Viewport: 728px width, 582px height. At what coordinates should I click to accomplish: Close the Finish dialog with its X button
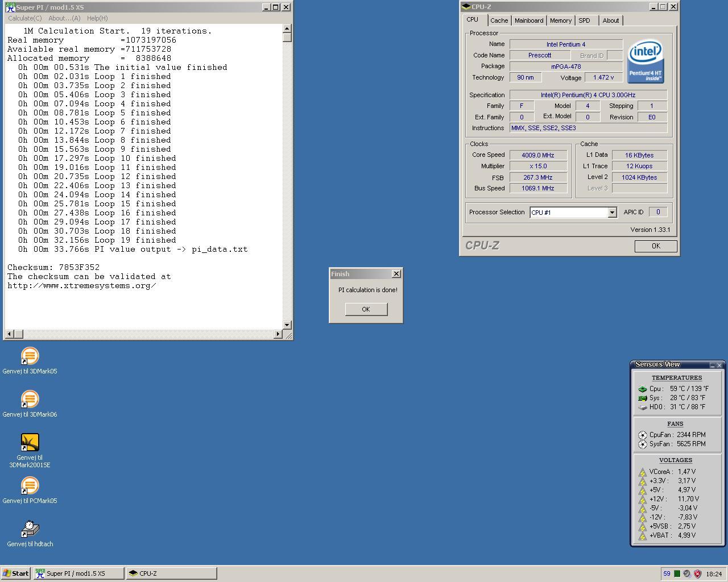396,274
